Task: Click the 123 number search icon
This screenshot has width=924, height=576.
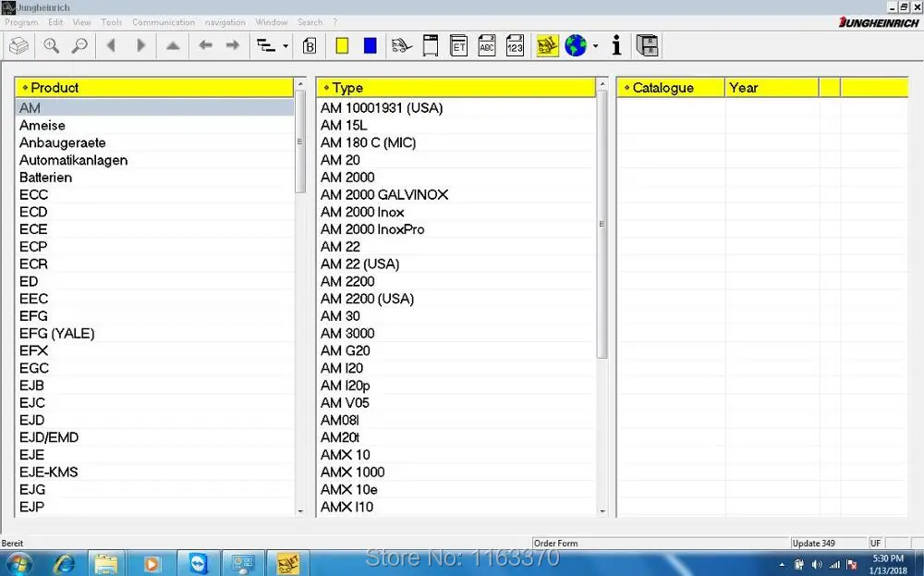Action: click(515, 45)
